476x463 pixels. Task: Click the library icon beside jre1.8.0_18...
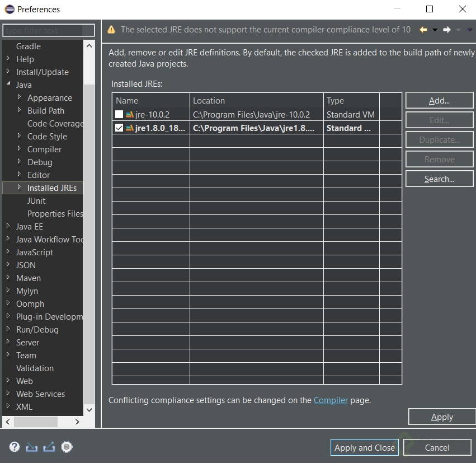[x=130, y=128]
